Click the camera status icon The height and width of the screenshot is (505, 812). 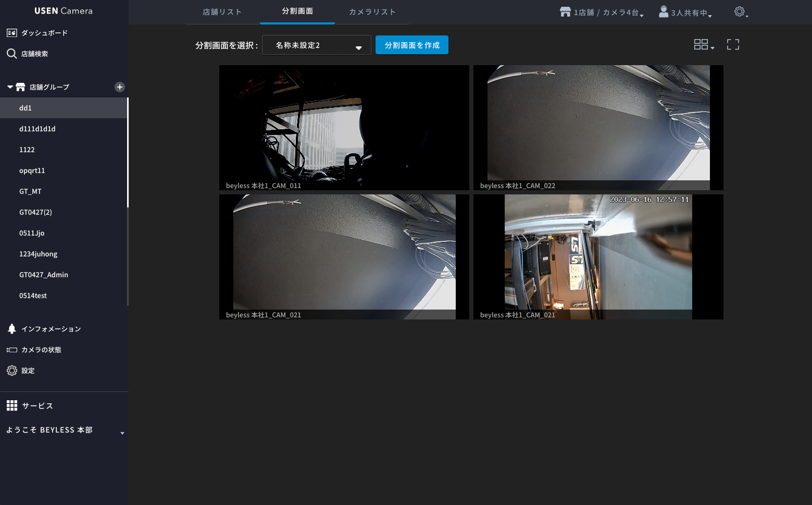[11, 350]
